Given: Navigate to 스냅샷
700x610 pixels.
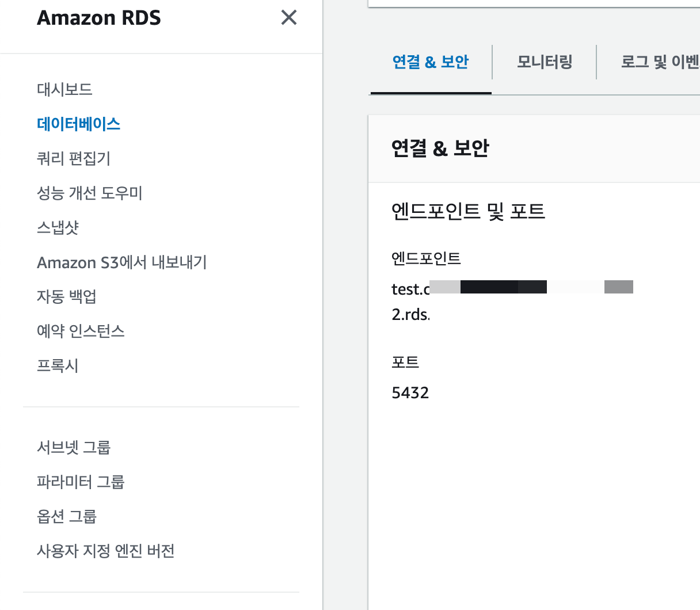Looking at the screenshot, I should click(x=58, y=227).
